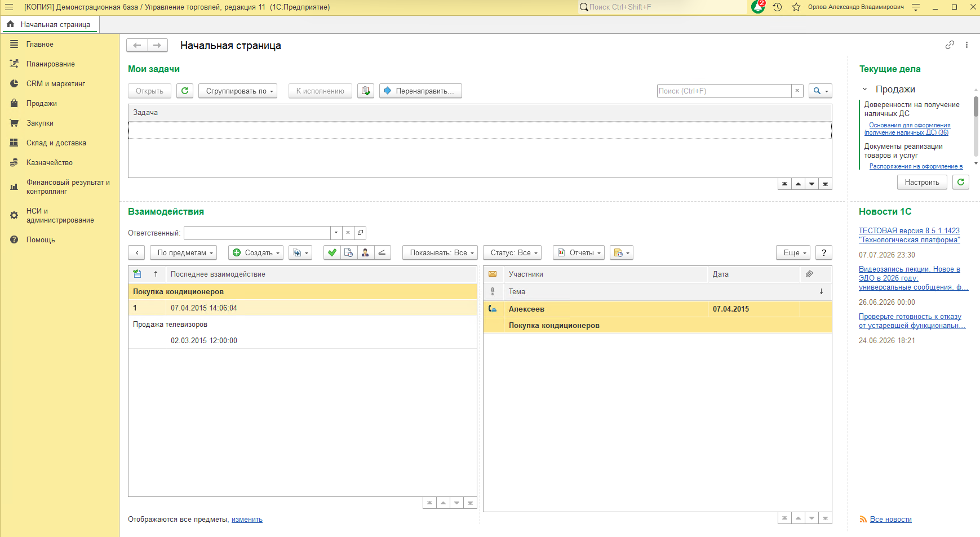
Task: Clear the Ответственный field
Action: pos(348,233)
